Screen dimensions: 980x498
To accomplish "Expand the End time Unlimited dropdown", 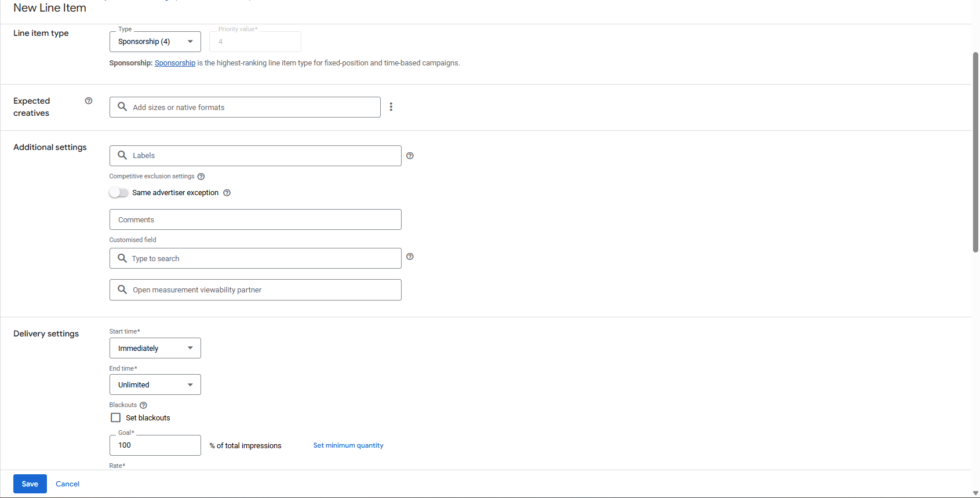I will [155, 385].
